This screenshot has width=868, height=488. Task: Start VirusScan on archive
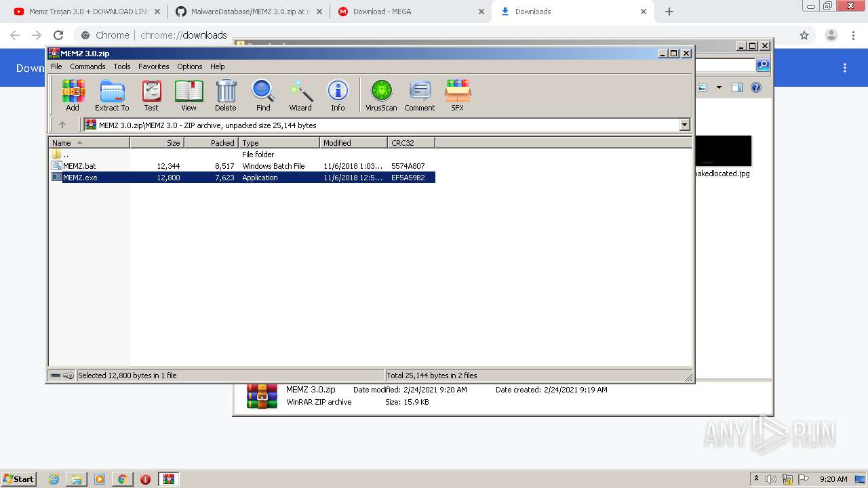coord(381,96)
